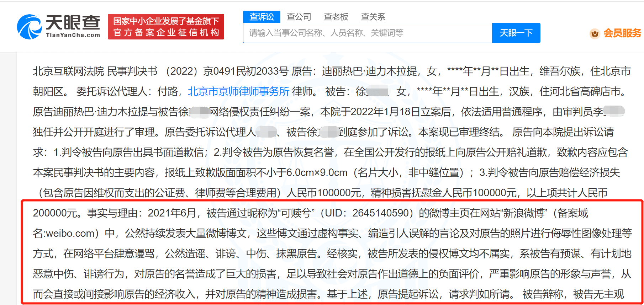Switch to the 查关系 tab
Screen dimensions: 644x305
[x=373, y=17]
